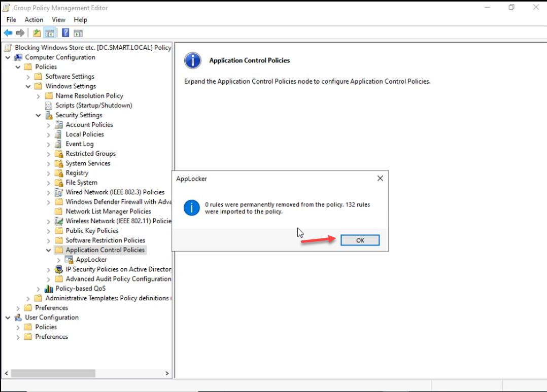The width and height of the screenshot is (547, 392).
Task: Open the File menu
Action: [11, 20]
